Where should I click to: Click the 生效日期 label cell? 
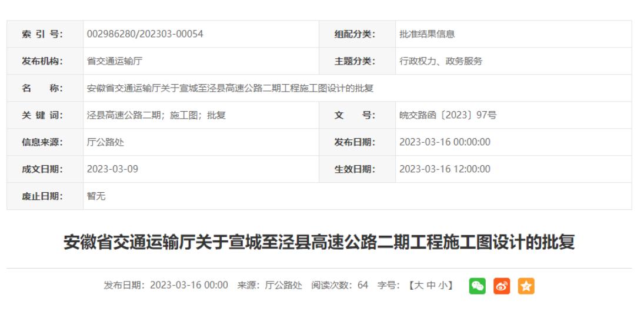[x=358, y=169]
